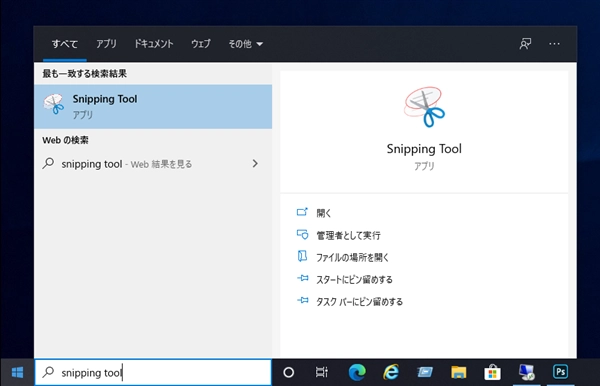The width and height of the screenshot is (600, 386).
Task: Click the computer monitor icon left of Photoshop
Action: click(527, 372)
